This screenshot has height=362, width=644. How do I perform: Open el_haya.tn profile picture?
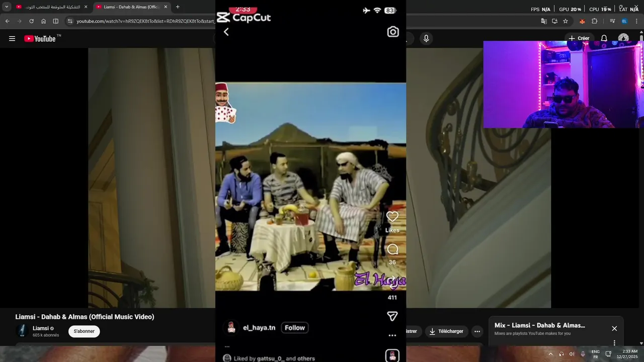(x=231, y=327)
